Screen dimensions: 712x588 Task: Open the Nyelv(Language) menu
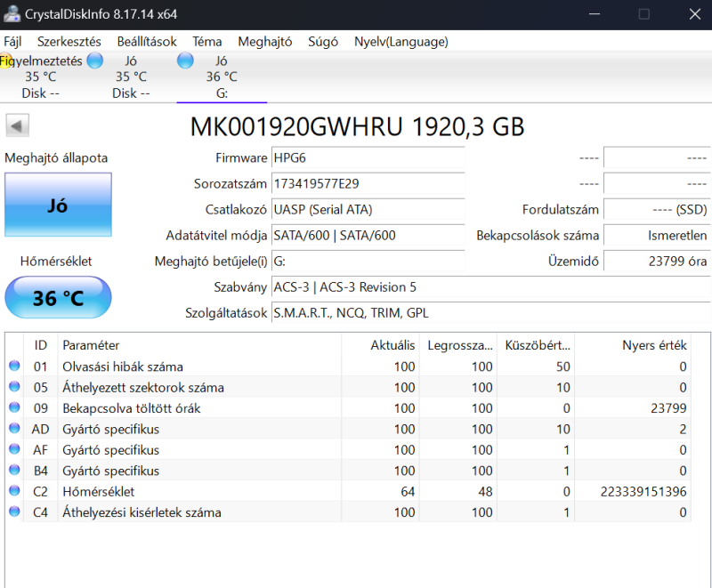401,42
